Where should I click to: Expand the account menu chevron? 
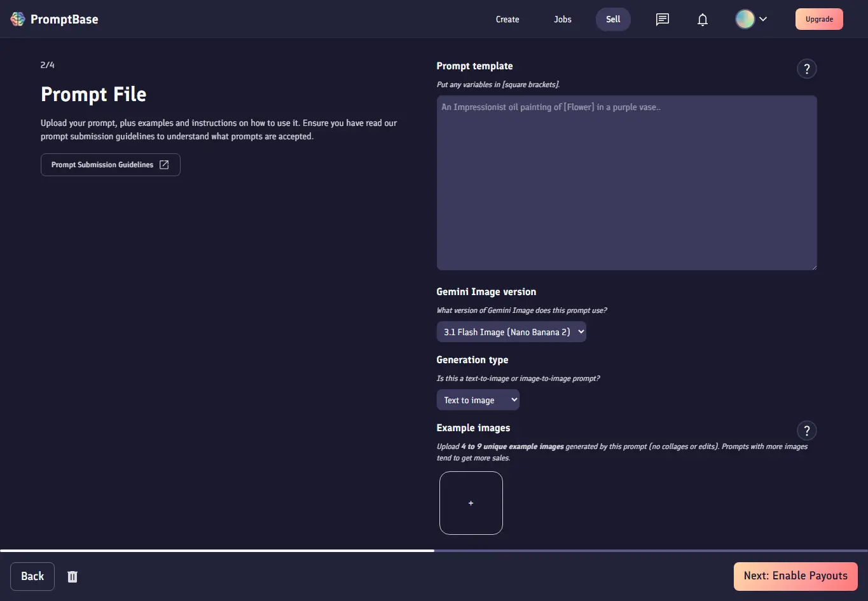pos(763,19)
